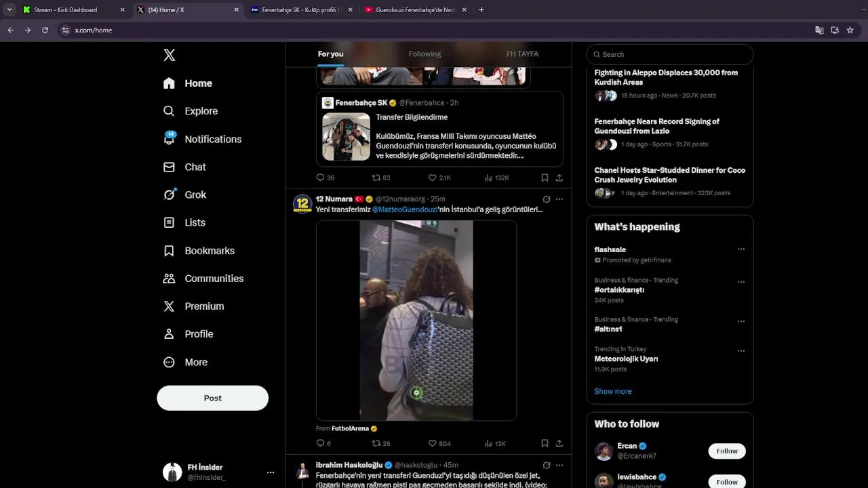Reply to the Fenerbahçe SK quoted post
The width and height of the screenshot is (868, 488).
325,178
